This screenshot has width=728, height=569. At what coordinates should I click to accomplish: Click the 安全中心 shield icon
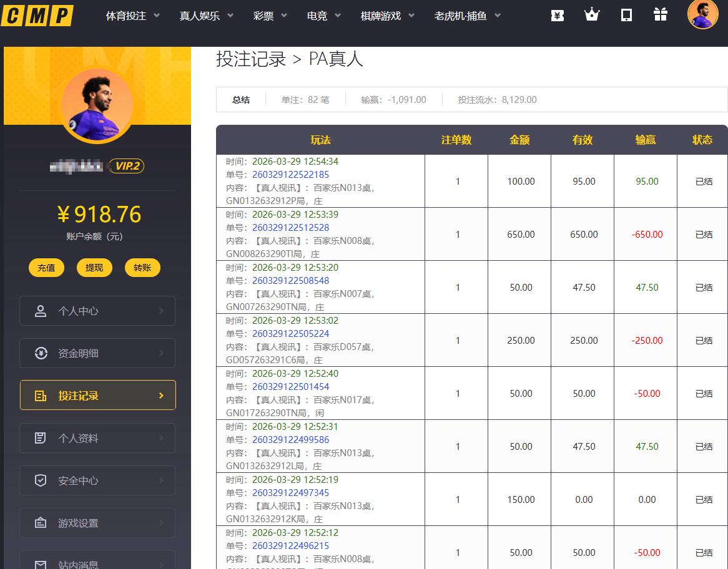pos(41,480)
